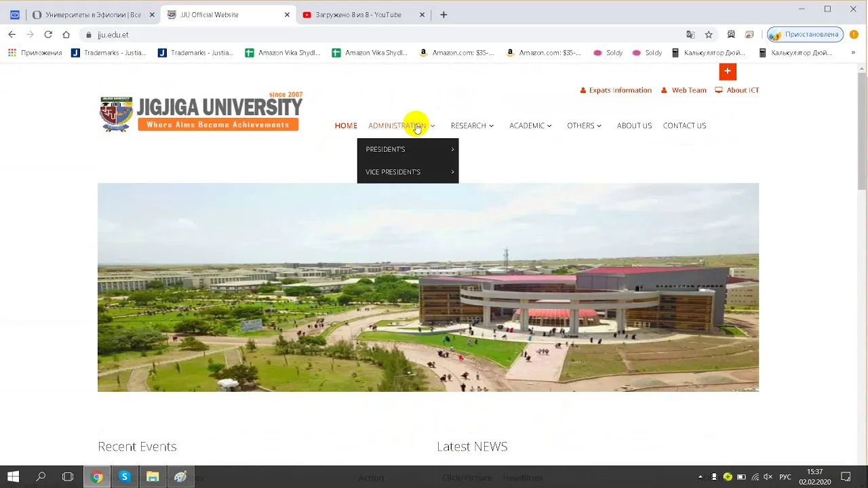Open Expats Information link
Image resolution: width=868 pixels, height=488 pixels.
click(616, 90)
